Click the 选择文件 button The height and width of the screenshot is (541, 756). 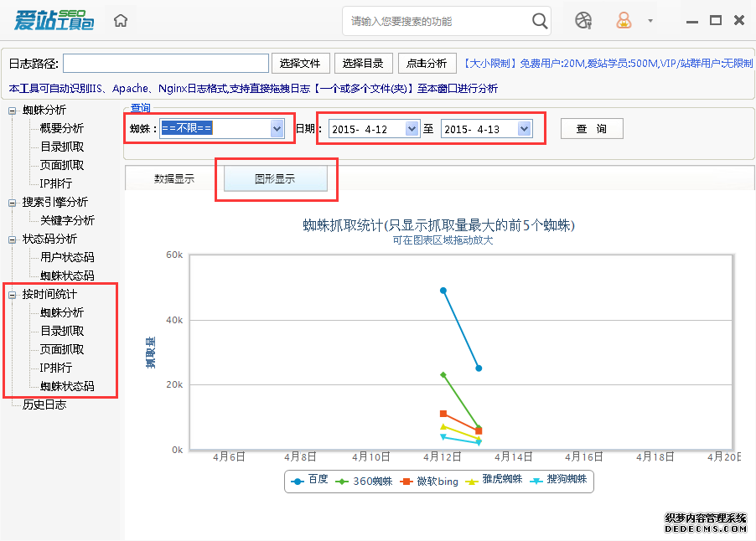point(300,64)
